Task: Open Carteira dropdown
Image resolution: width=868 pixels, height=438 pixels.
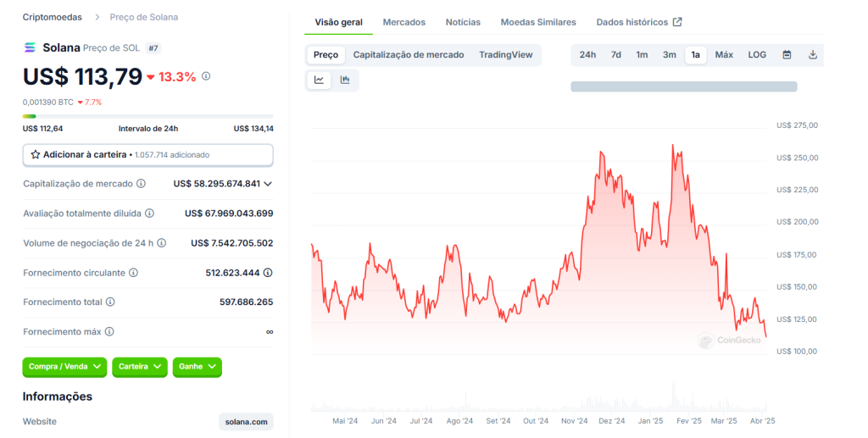Action: coord(140,367)
